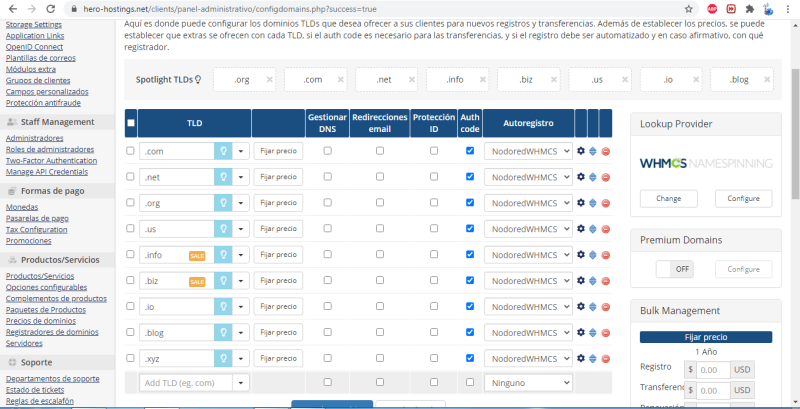800x409 pixels.
Task: Open Autoregistro dropdown for .org
Action: coord(528,203)
